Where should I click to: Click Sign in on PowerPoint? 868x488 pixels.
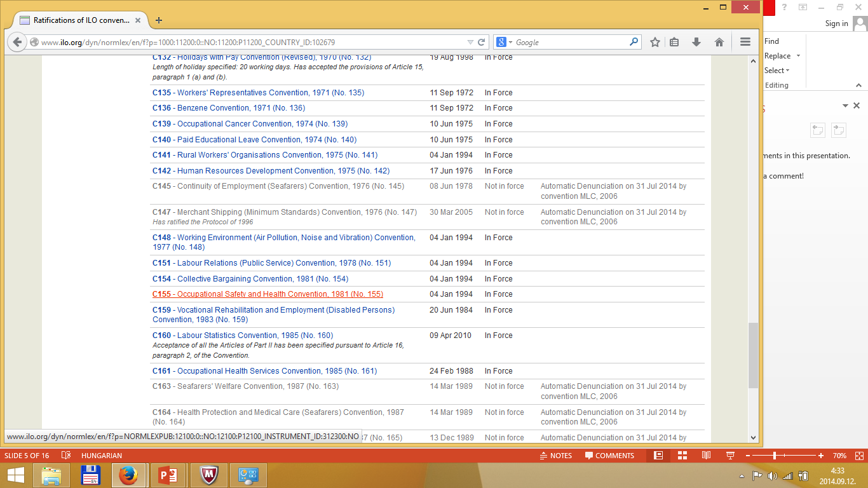[x=836, y=24]
